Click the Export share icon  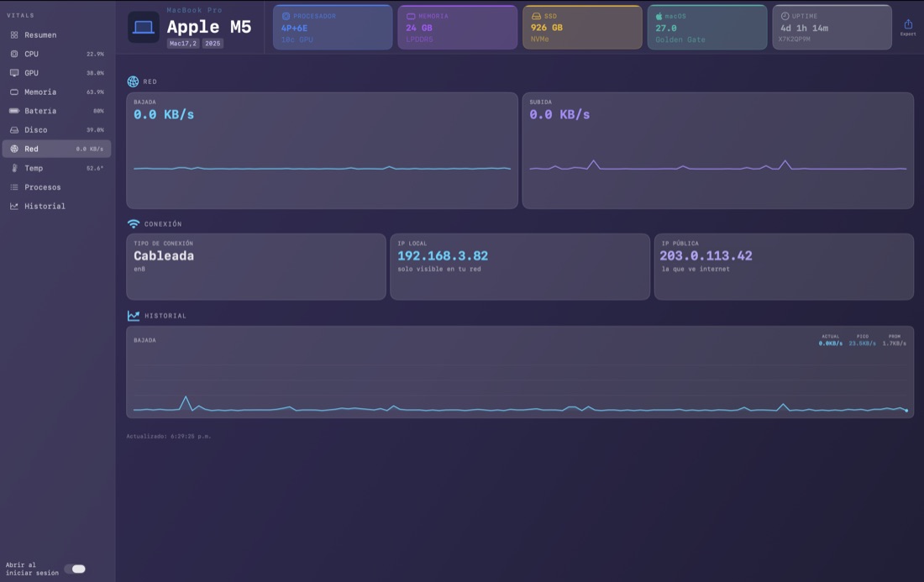tap(908, 24)
